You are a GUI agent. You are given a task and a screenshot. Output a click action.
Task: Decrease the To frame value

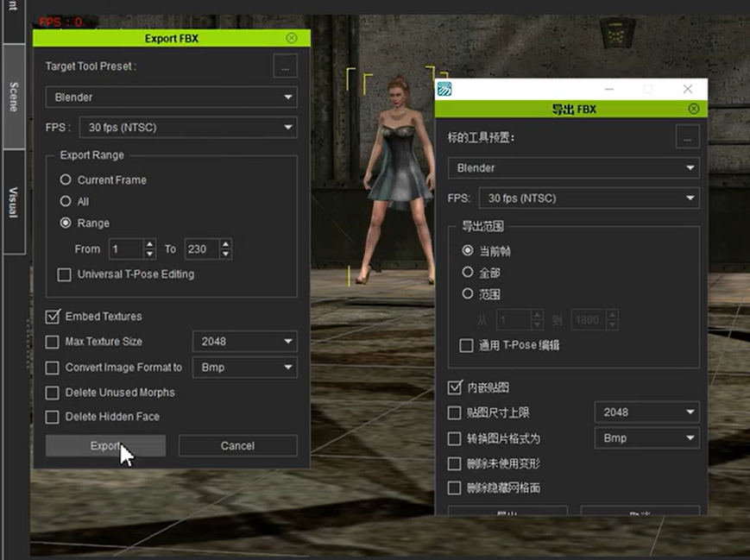point(225,255)
